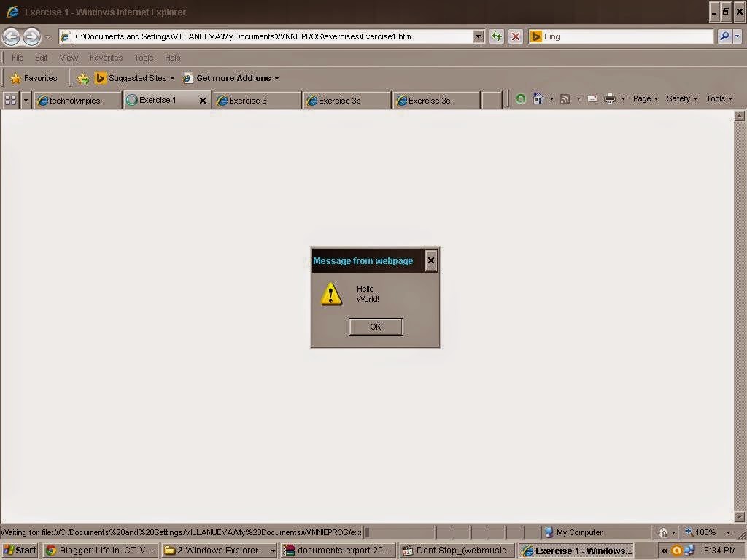This screenshot has width=747, height=560.
Task: Click the Hello World! message text
Action: tap(368, 294)
